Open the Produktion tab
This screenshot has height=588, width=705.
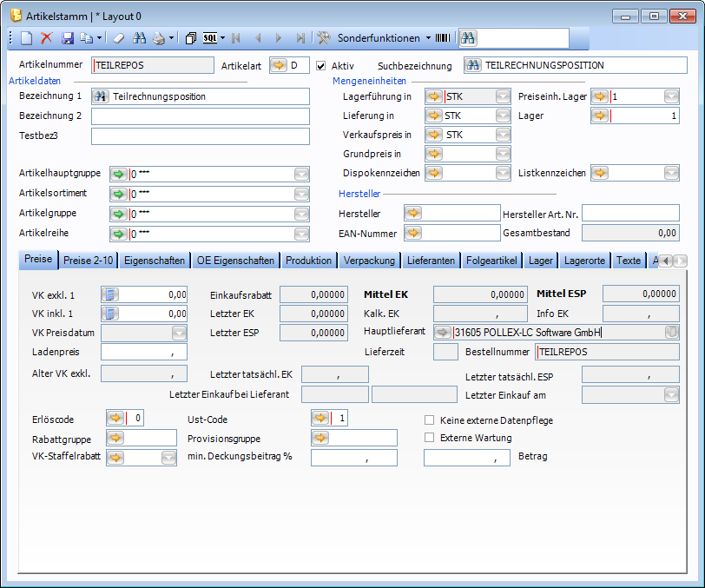tap(308, 261)
